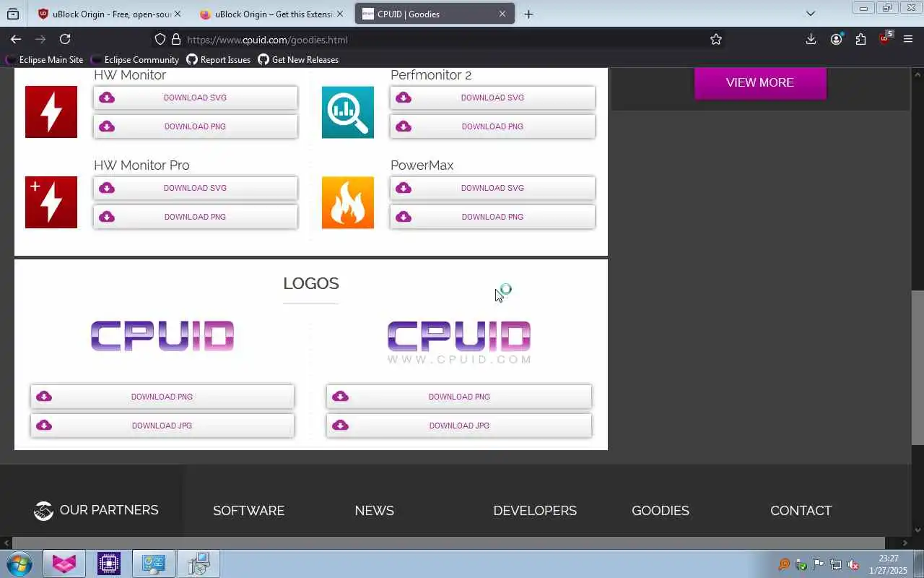Open the DEVELOPERS footer link
This screenshot has height=578, width=924.
[x=535, y=511]
